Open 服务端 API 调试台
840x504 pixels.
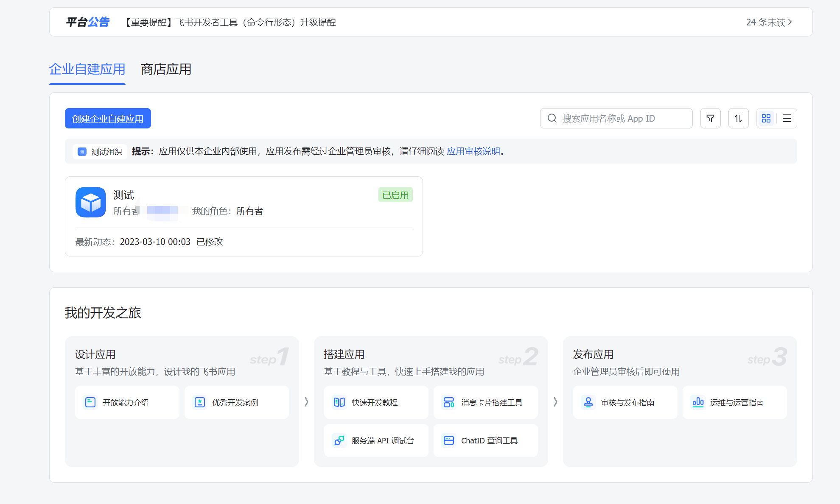(376, 440)
